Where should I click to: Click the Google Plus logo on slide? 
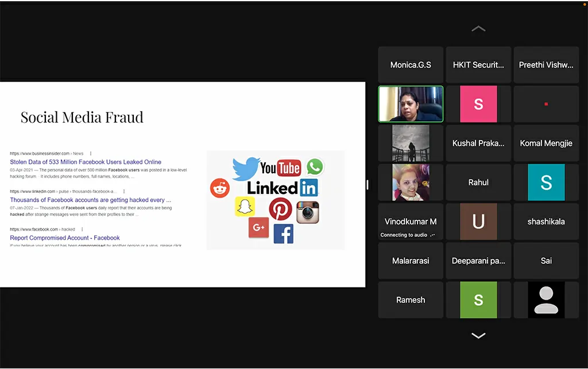tap(259, 227)
